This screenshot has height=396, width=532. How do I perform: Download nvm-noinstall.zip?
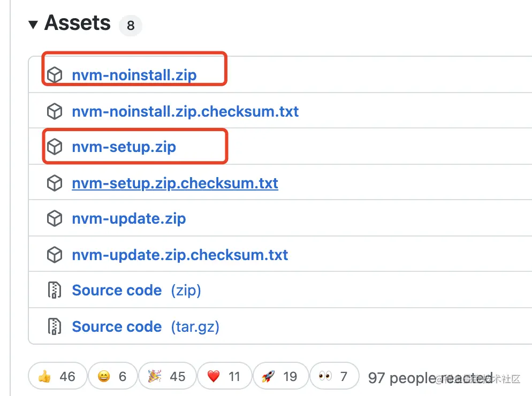(x=134, y=75)
